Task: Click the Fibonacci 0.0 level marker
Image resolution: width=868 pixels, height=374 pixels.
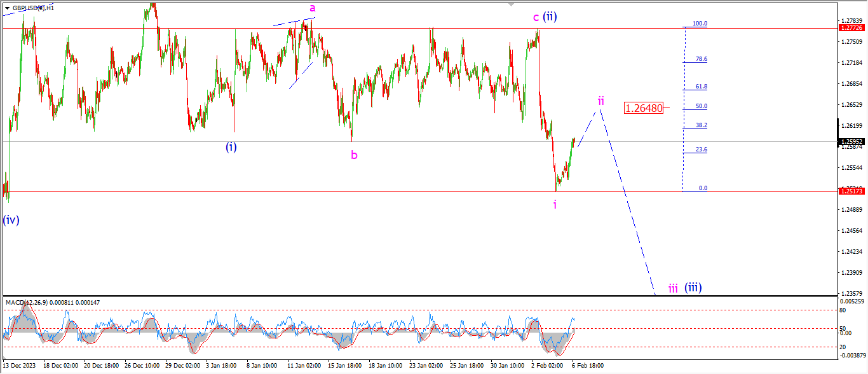Action: [703, 188]
